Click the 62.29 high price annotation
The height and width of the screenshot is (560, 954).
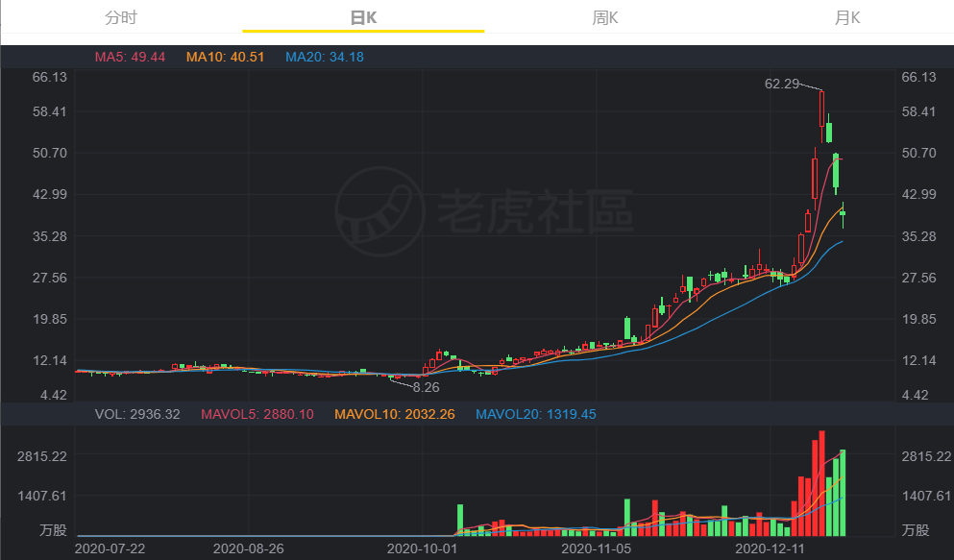point(782,84)
